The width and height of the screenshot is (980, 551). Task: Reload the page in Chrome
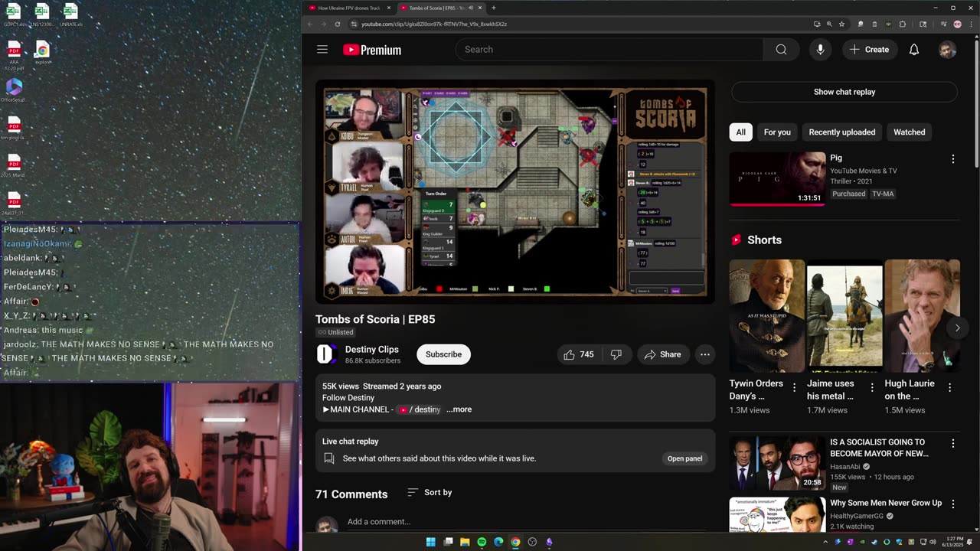pyautogui.click(x=338, y=24)
